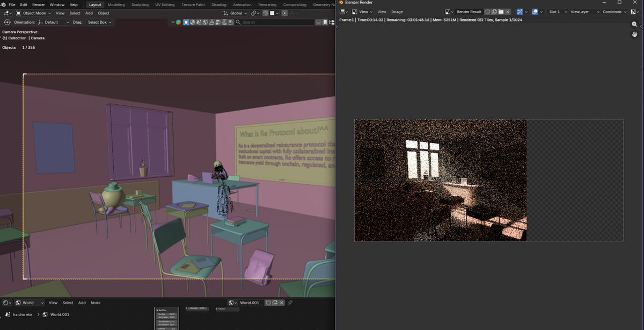Open the Help menu
644x330 pixels.
74,4
